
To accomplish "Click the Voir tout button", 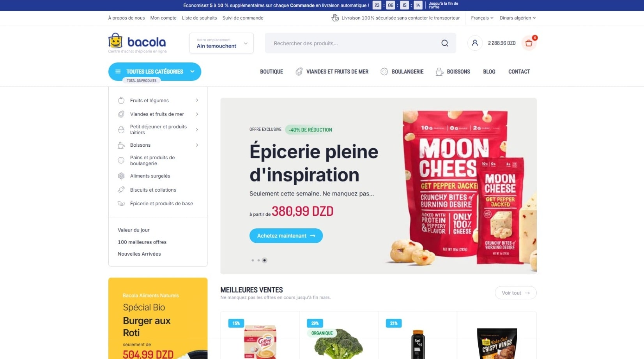I will 516,293.
